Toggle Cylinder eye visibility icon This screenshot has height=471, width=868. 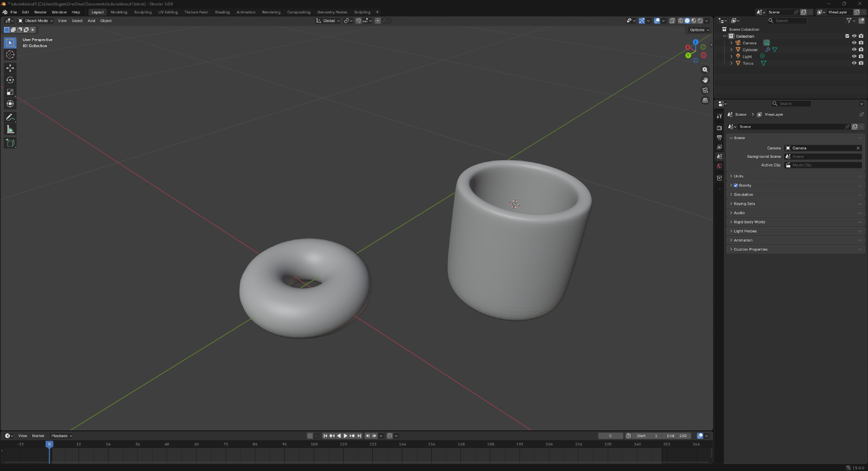click(x=854, y=50)
